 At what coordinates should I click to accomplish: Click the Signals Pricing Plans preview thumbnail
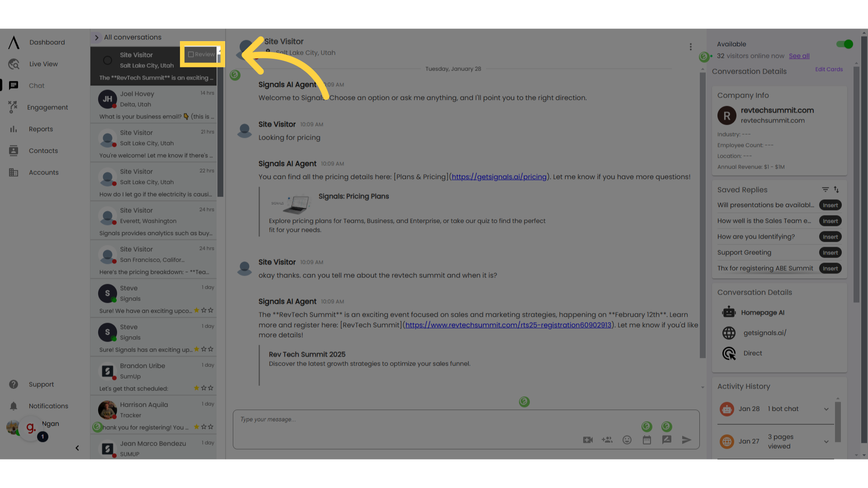click(292, 203)
